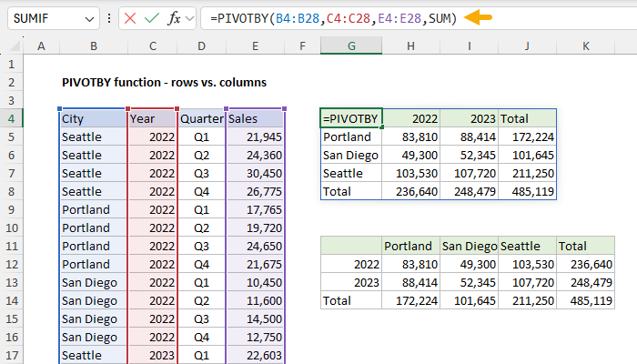Image resolution: width=637 pixels, height=364 pixels.
Task: Click the sales value 21,945
Action: click(255, 136)
